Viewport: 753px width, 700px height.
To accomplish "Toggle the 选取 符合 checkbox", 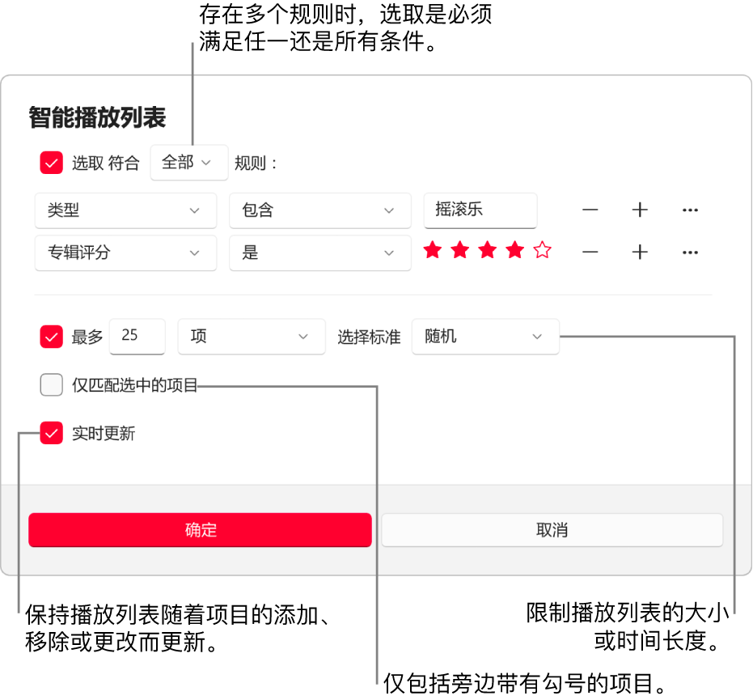I will pos(51,163).
